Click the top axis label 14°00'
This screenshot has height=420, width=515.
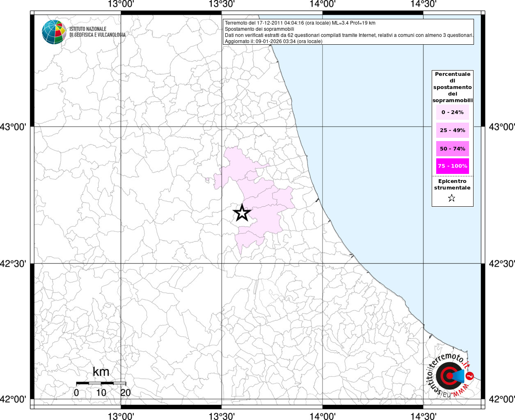323,4
